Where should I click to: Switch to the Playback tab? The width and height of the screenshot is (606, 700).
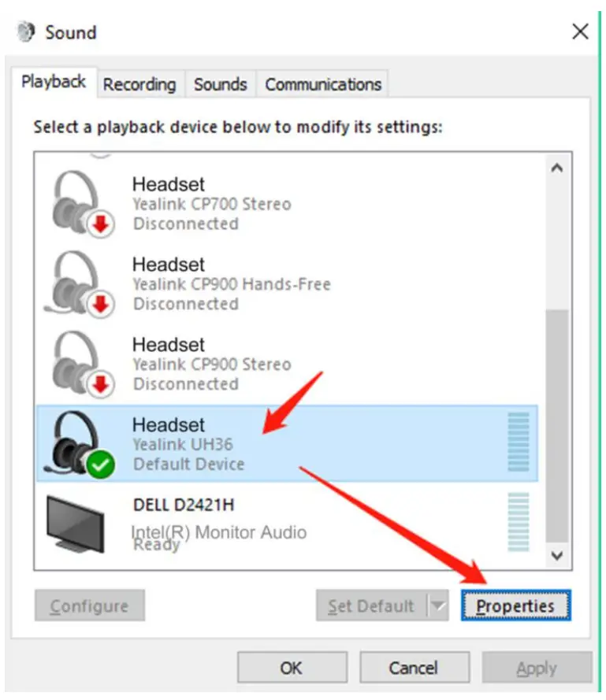[x=54, y=82]
